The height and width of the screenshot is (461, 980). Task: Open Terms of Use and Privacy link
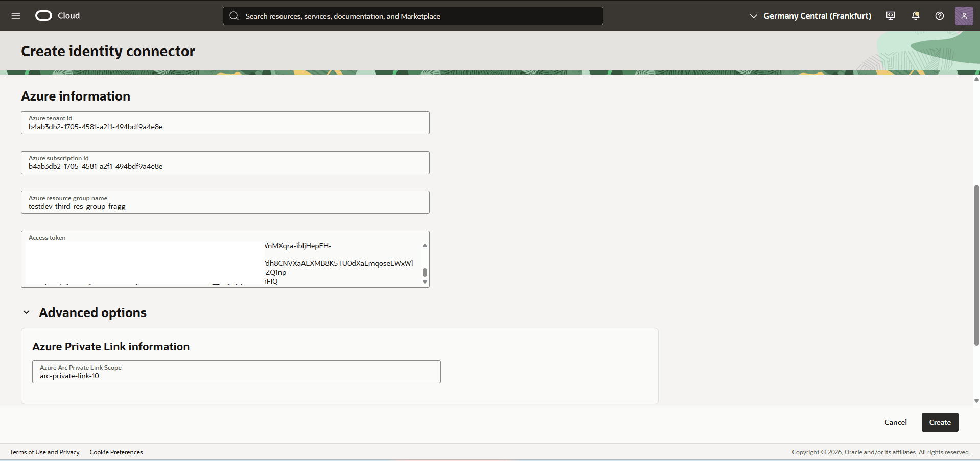tap(45, 452)
